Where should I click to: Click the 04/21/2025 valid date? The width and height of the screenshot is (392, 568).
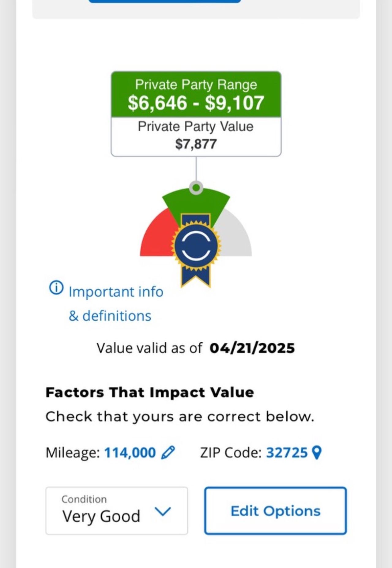click(252, 348)
